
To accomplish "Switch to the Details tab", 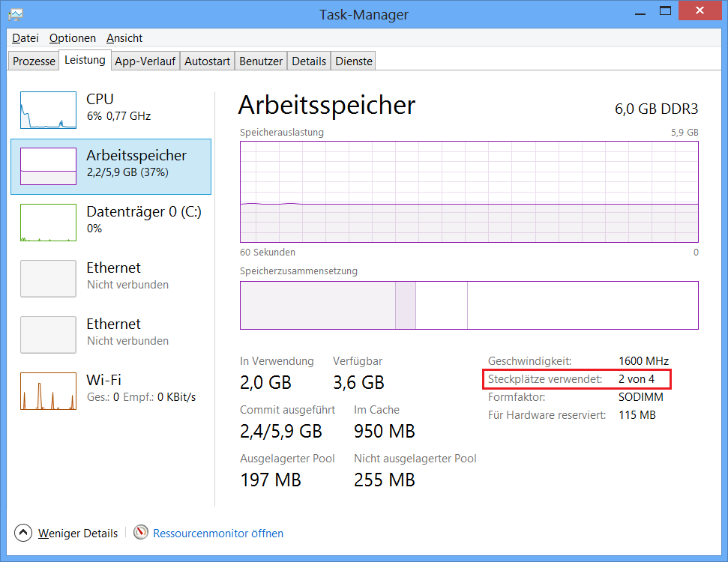I will 309,61.
